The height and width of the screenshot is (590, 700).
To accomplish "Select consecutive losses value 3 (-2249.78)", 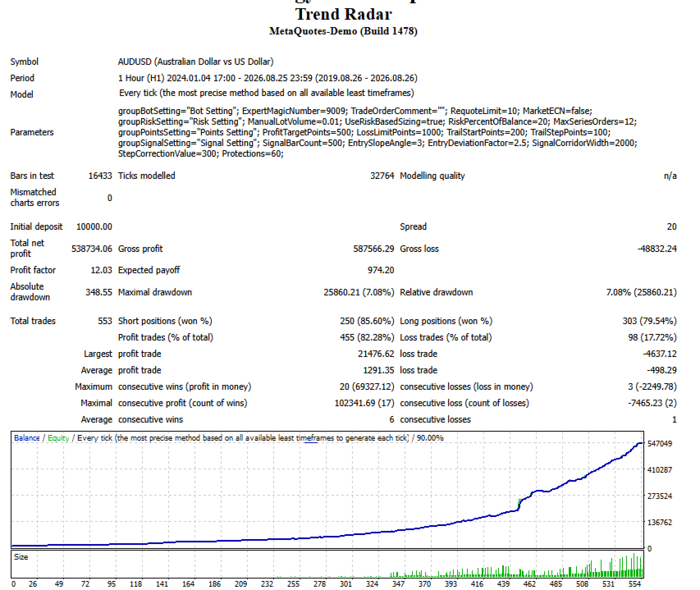I will (x=652, y=386).
